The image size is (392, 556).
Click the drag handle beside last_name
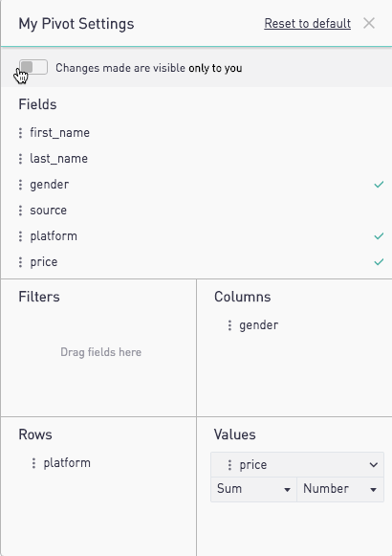(x=20, y=159)
